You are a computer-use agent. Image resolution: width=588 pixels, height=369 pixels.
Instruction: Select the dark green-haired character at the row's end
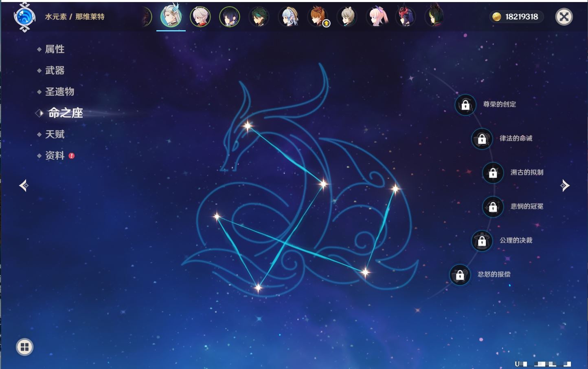click(x=434, y=17)
